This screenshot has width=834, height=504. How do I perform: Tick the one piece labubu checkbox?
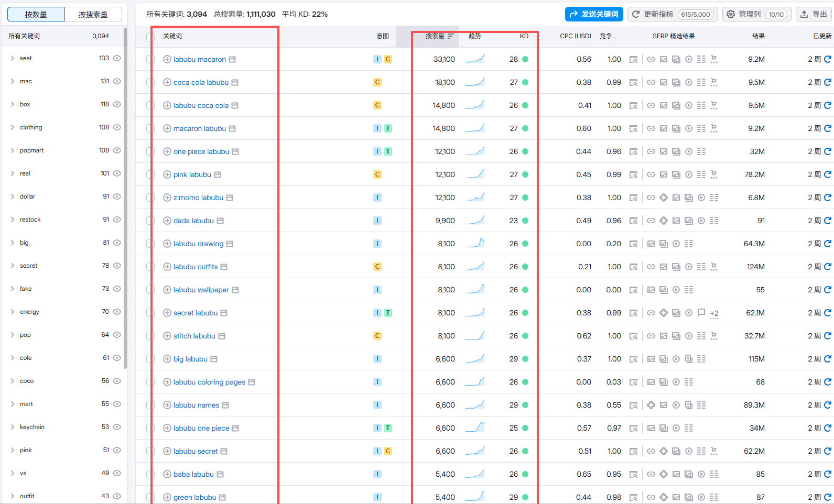(150, 151)
